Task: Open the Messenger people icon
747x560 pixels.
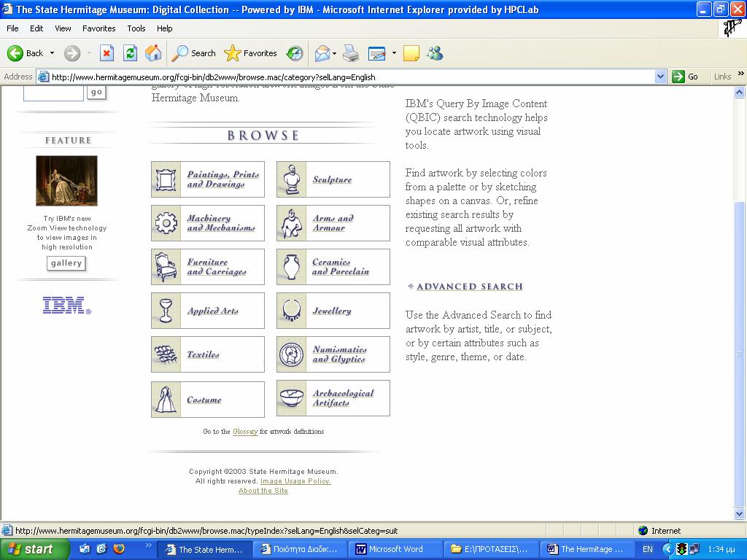Action: 435,52
